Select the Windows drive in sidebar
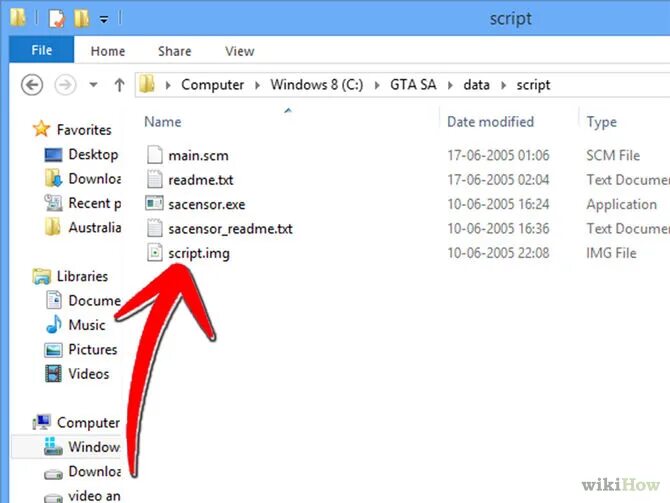This screenshot has height=503, width=670. click(94, 447)
